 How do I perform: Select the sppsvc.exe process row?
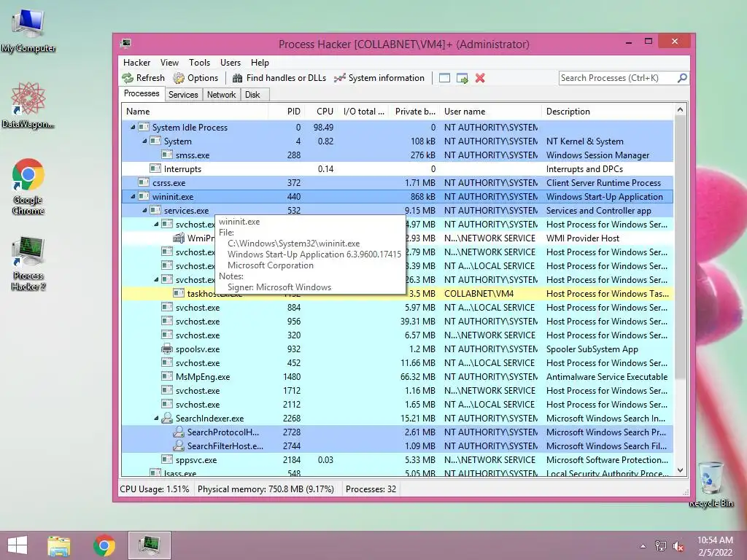[398, 460]
